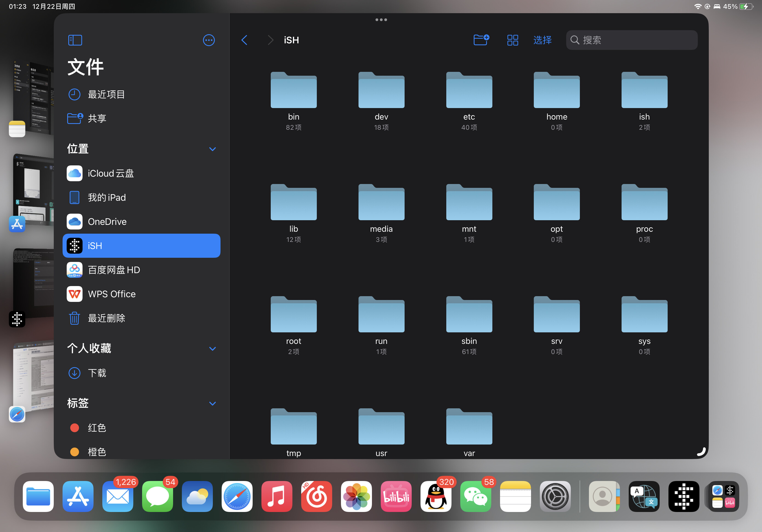The height and width of the screenshot is (532, 762).
Task: Open OneDrive from the sidebar
Action: (107, 221)
